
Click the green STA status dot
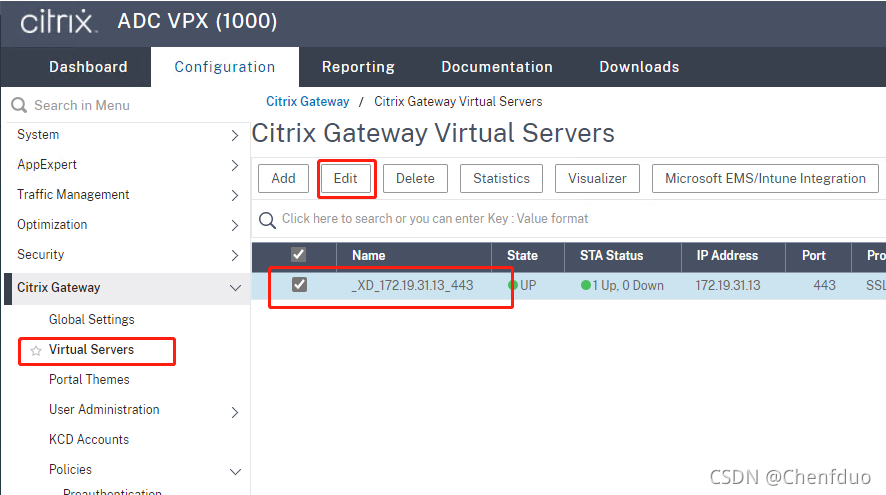click(586, 285)
